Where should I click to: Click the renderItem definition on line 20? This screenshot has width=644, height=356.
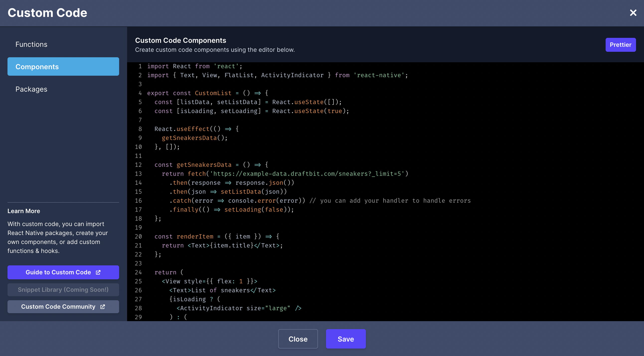point(217,237)
